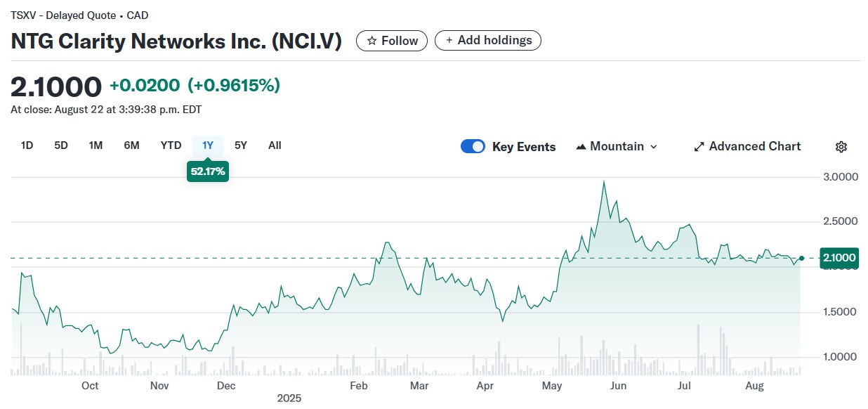This screenshot has height=409, width=868.
Task: Select the 1D time range
Action: (27, 145)
